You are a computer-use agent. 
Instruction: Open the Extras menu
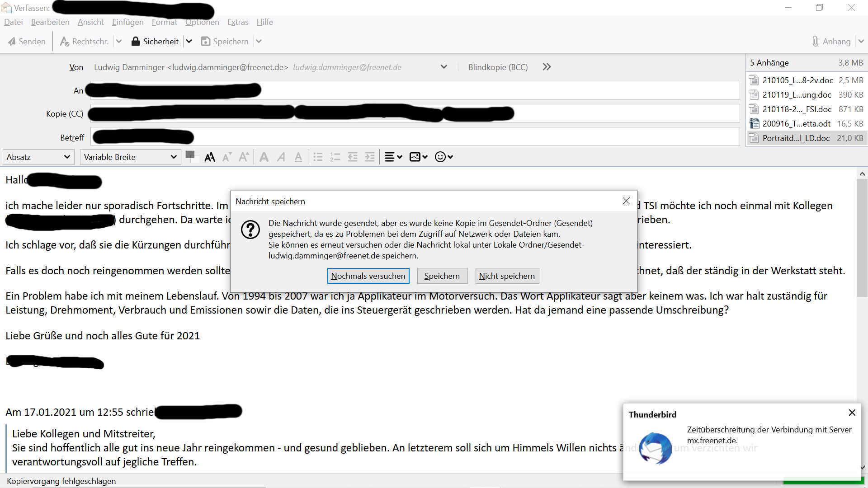(238, 22)
